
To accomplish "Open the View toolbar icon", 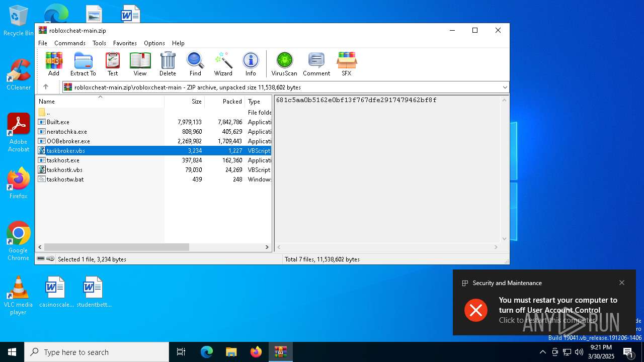I will 140,64.
